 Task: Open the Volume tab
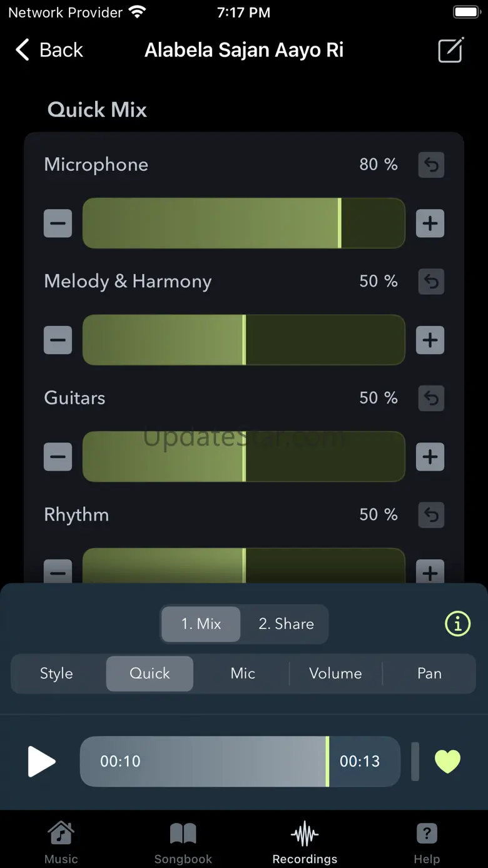(335, 673)
